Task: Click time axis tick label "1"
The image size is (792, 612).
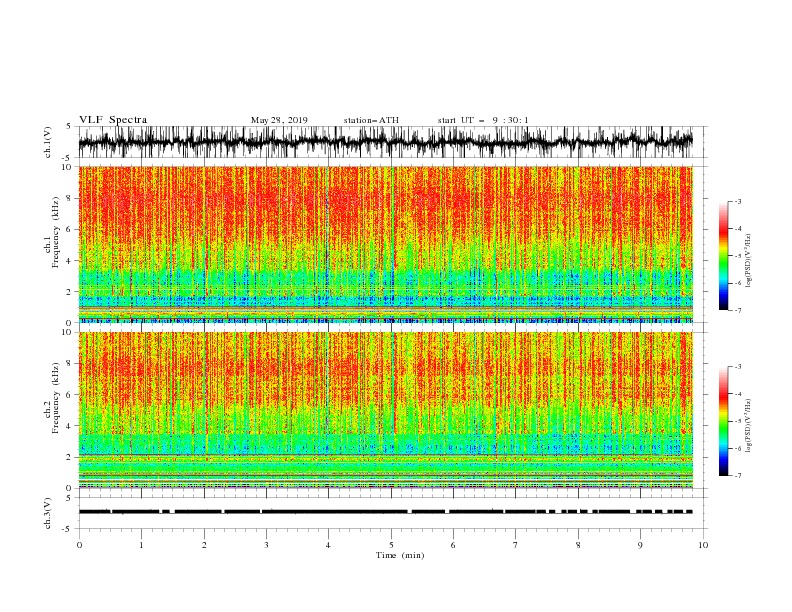Action: pyautogui.click(x=141, y=545)
